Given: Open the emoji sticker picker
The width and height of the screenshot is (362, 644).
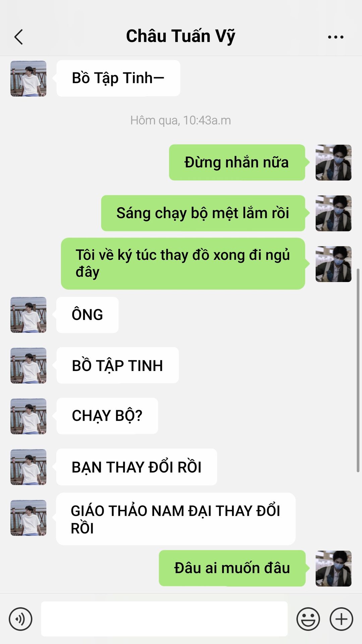Looking at the screenshot, I should tap(308, 619).
